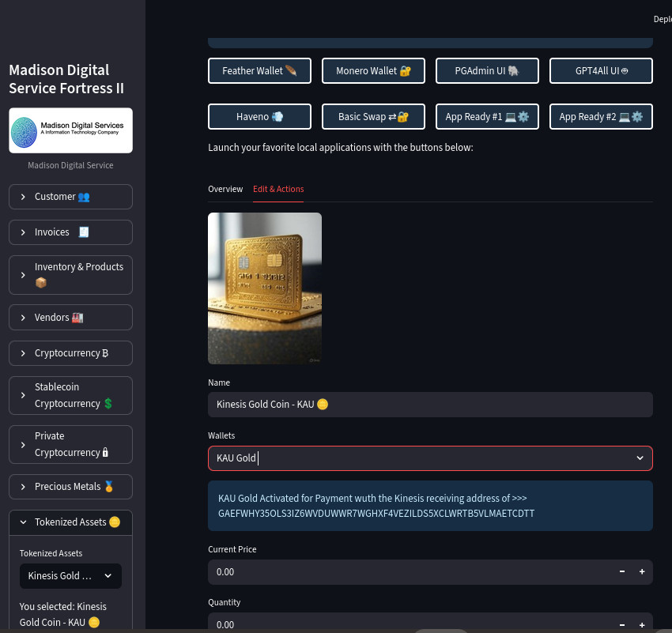
Task: Open the Wallets dropdown showing KAU Gold
Action: (x=430, y=458)
